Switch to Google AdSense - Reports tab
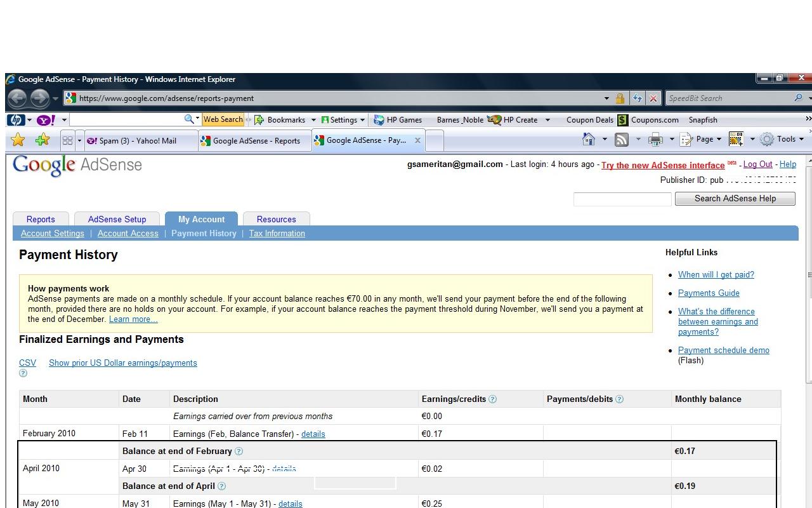The width and height of the screenshot is (812, 508). (x=254, y=141)
